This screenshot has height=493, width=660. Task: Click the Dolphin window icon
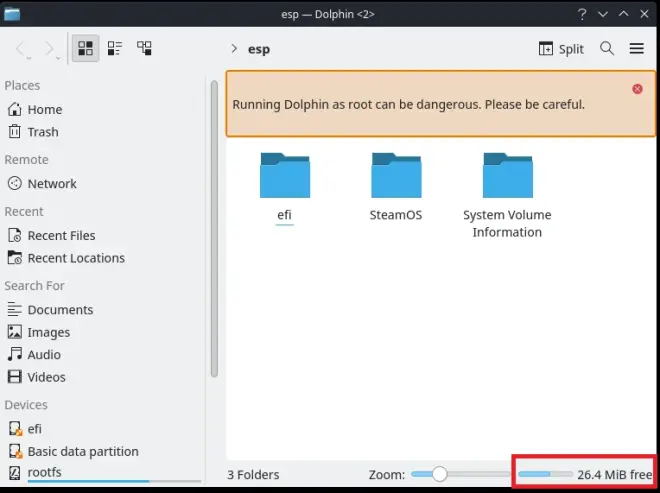click(12, 14)
